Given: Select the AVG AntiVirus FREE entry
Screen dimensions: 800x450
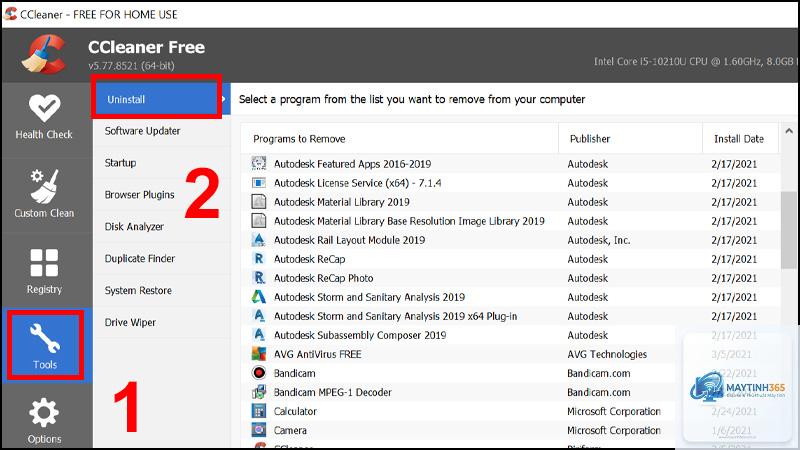Looking at the screenshot, I should (510, 354).
